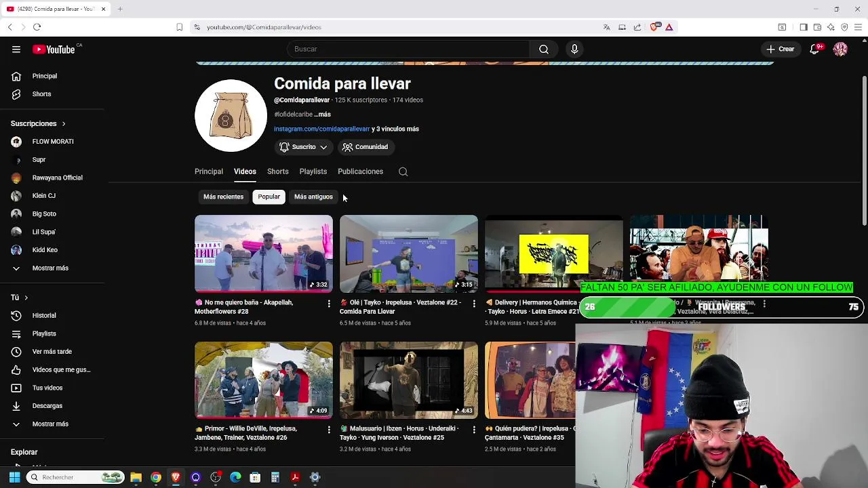The width and height of the screenshot is (868, 488).
Task: Start voice search with the microphone
Action: coord(574,49)
